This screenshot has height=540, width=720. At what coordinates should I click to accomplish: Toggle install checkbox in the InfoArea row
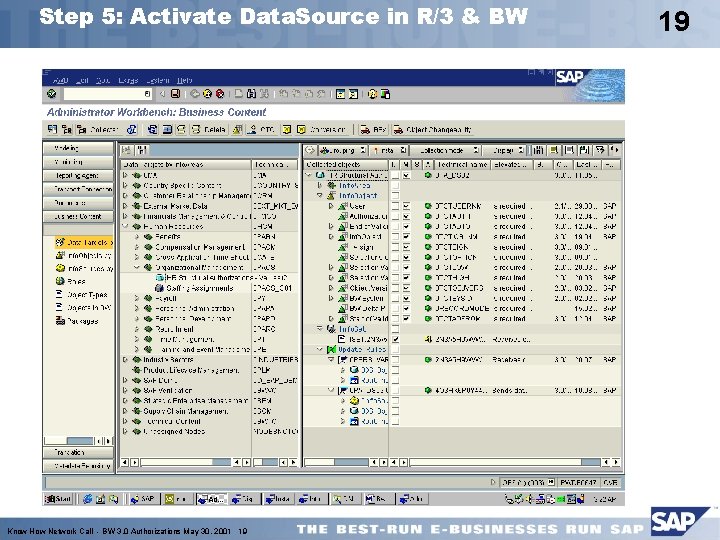coord(395,186)
